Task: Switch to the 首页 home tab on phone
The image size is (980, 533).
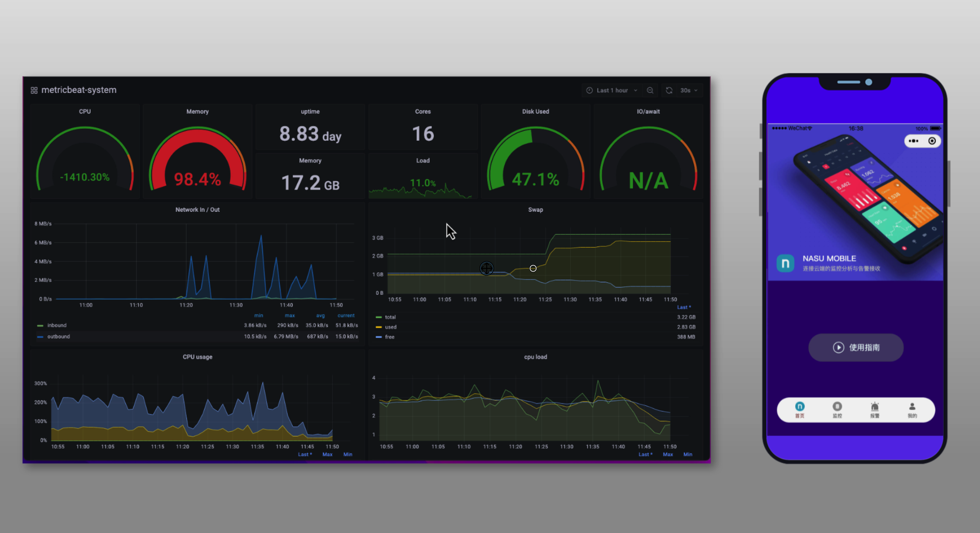Action: pyautogui.click(x=799, y=410)
